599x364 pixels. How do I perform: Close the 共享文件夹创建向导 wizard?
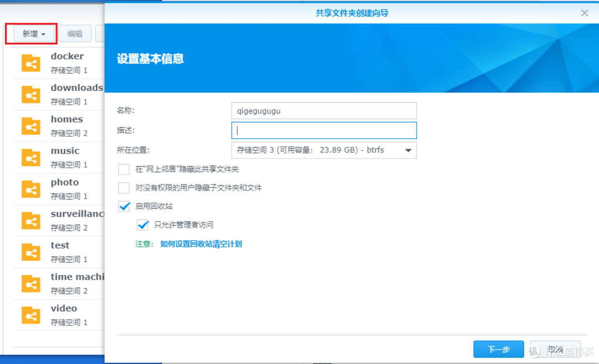(585, 13)
